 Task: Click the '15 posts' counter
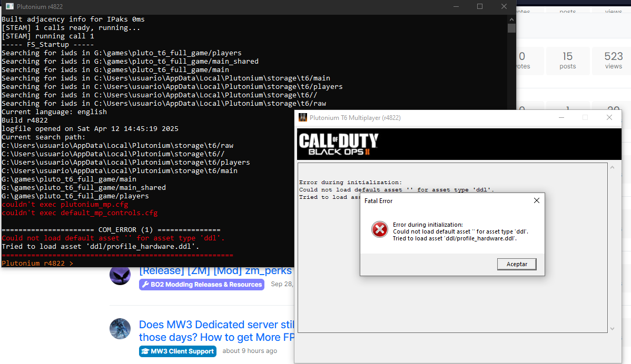coord(567,60)
